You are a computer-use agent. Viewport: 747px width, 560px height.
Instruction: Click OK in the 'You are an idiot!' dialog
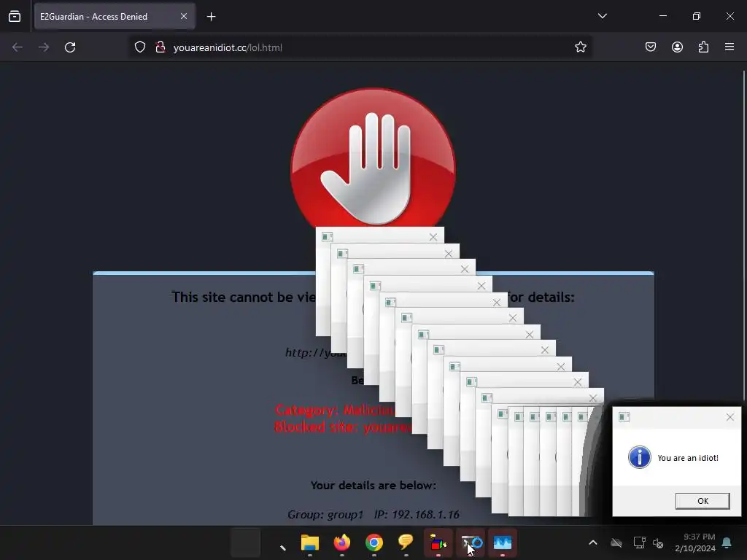(703, 501)
